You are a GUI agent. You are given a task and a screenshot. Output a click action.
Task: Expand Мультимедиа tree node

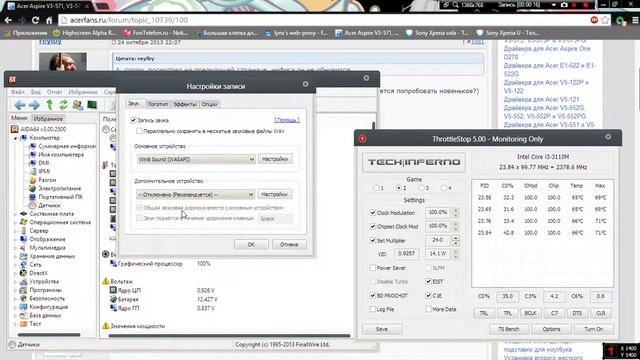pos(16,248)
